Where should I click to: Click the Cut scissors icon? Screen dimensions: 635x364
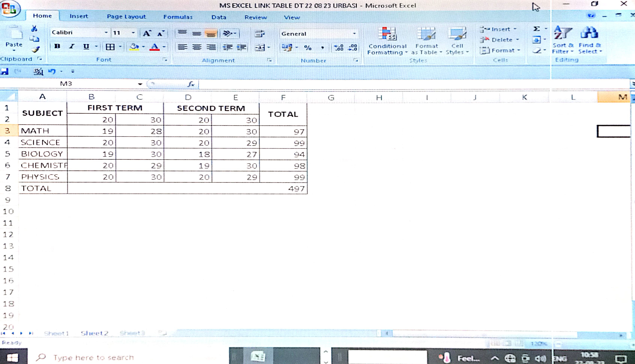pyautogui.click(x=34, y=29)
